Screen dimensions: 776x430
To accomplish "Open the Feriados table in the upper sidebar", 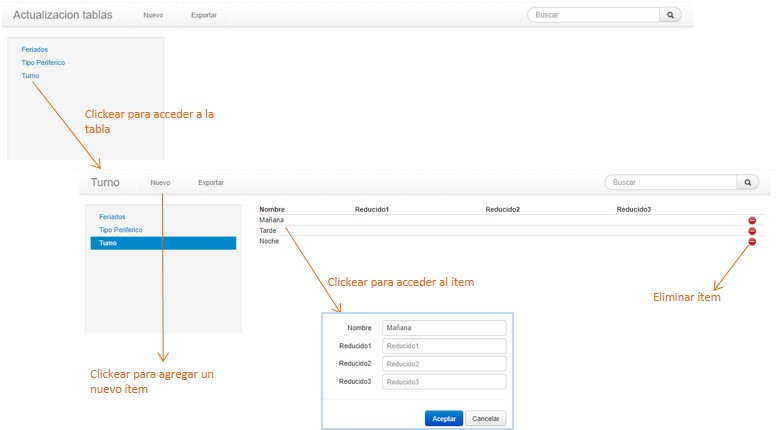I will tap(35, 49).
